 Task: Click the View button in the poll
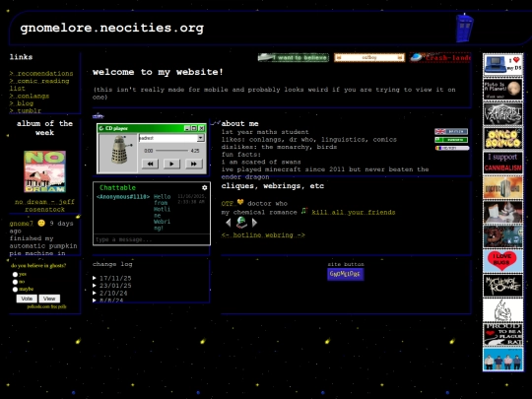point(49,299)
